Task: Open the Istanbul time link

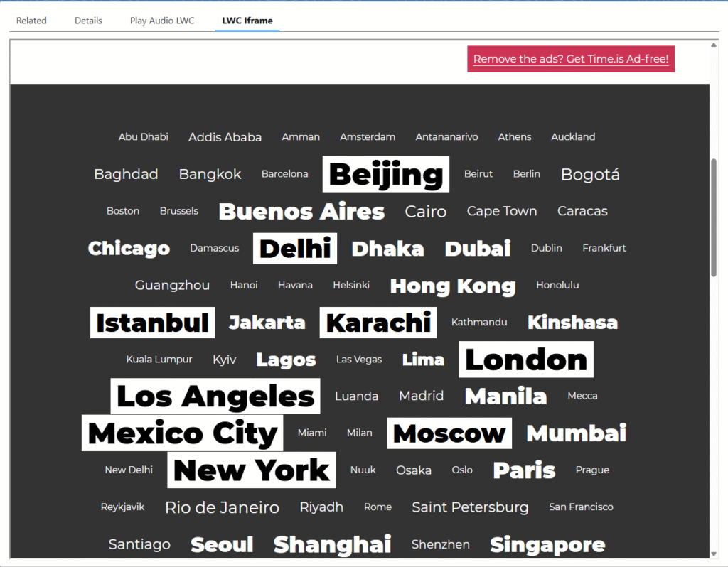Action: tap(151, 323)
